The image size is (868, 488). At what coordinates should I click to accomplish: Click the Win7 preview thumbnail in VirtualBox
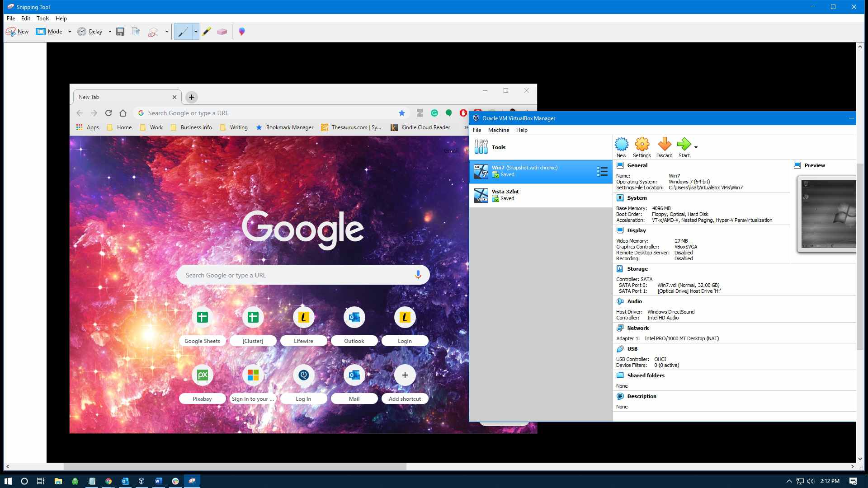827,214
